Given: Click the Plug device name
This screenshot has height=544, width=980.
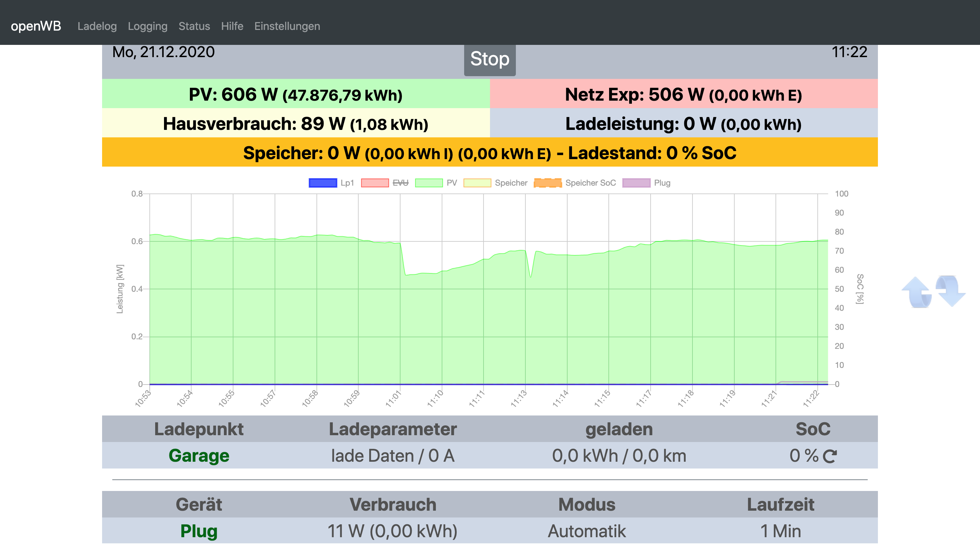Looking at the screenshot, I should coord(199,531).
